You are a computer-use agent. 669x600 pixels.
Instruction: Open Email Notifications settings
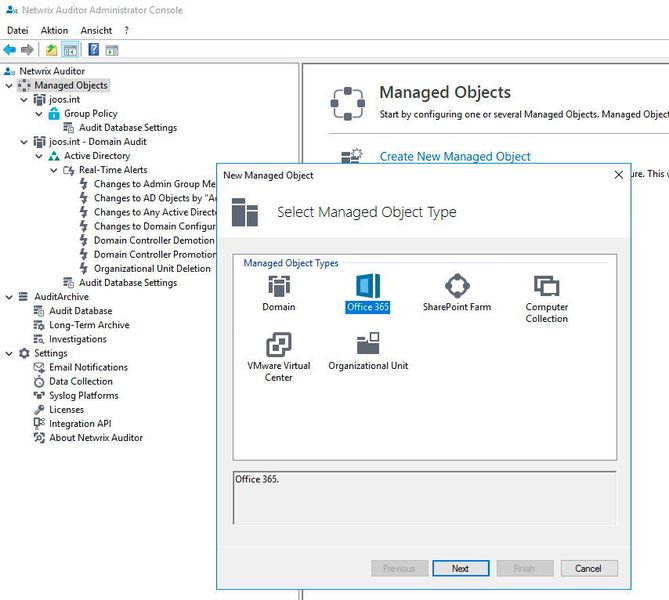point(88,367)
